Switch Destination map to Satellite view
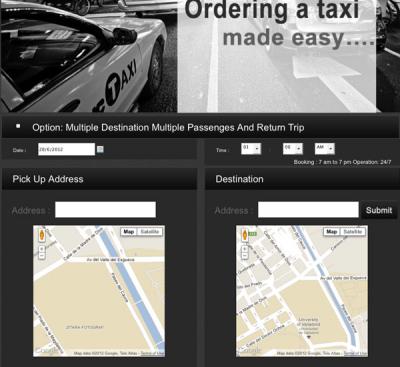The width and height of the screenshot is (400, 367). pos(353,232)
